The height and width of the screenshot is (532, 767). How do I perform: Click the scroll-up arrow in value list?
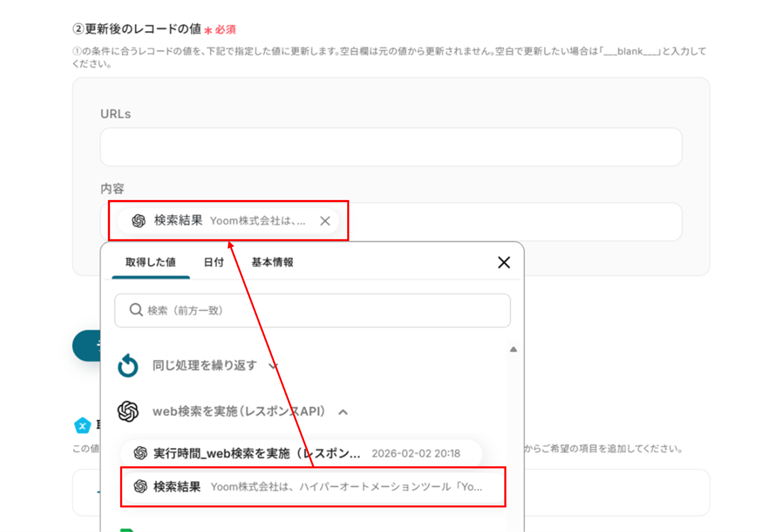pos(513,349)
